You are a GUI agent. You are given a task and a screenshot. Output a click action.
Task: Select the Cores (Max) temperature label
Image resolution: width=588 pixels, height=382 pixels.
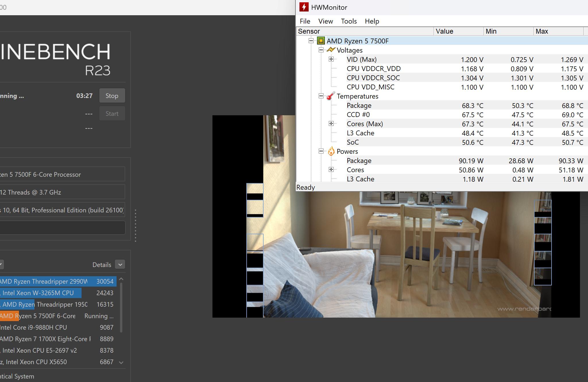(365, 124)
